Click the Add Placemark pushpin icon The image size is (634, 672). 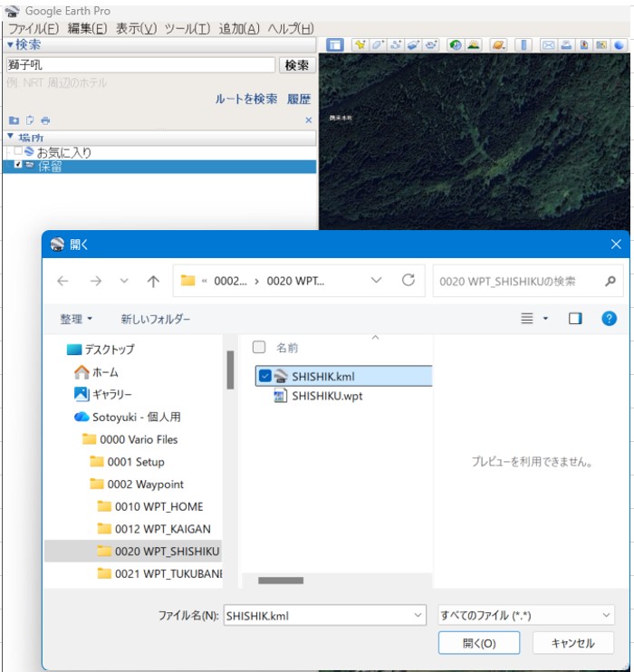(360, 44)
